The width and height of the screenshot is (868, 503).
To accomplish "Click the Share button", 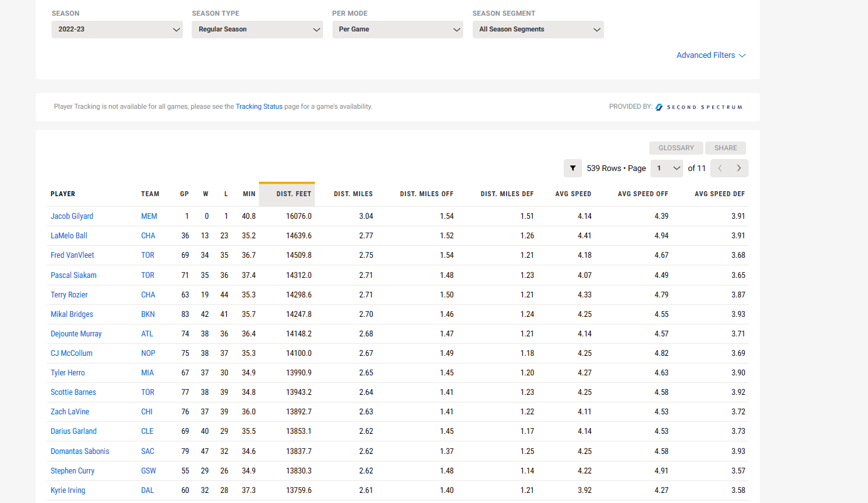I will 725,148.
